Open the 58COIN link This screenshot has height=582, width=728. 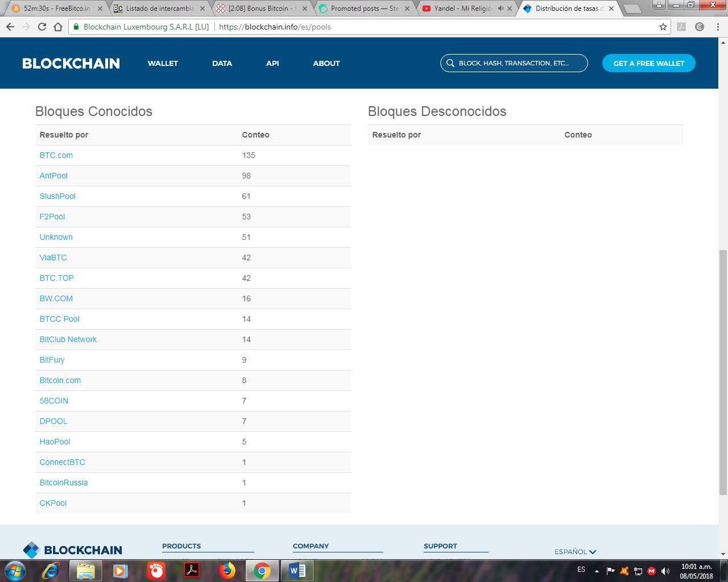54,401
